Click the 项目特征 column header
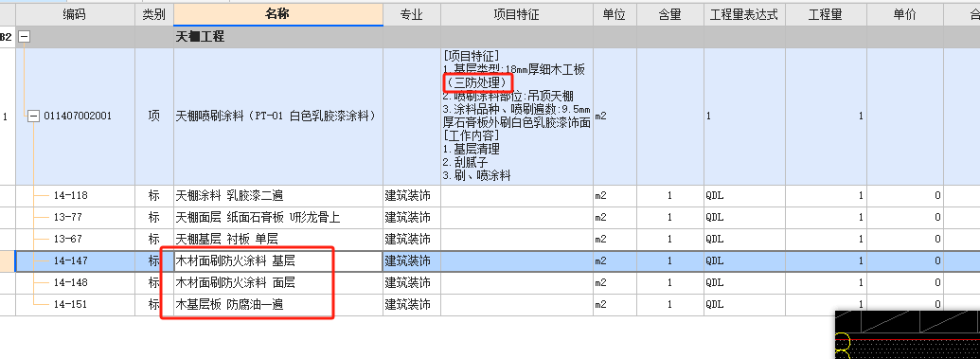The height and width of the screenshot is (359, 980). pyautogui.click(x=517, y=15)
